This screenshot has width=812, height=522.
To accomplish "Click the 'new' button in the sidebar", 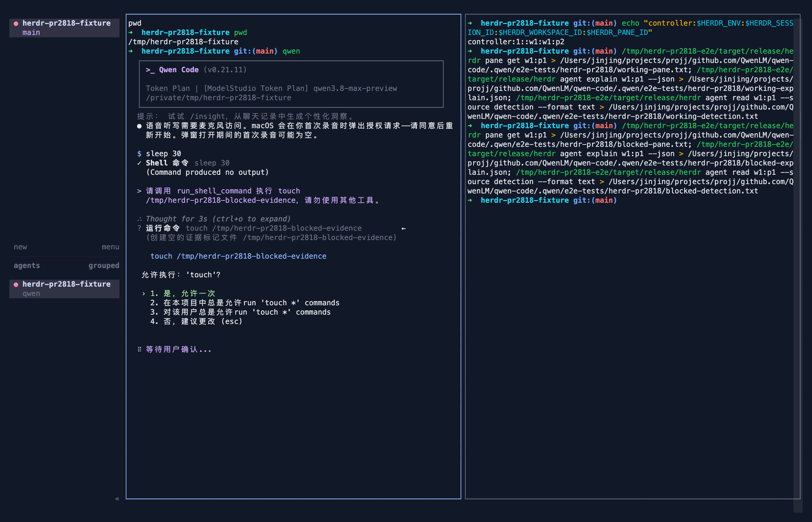I will (20, 247).
